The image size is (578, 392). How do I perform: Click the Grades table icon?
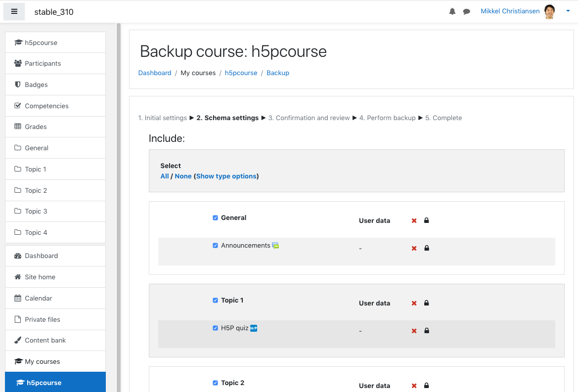click(x=18, y=127)
